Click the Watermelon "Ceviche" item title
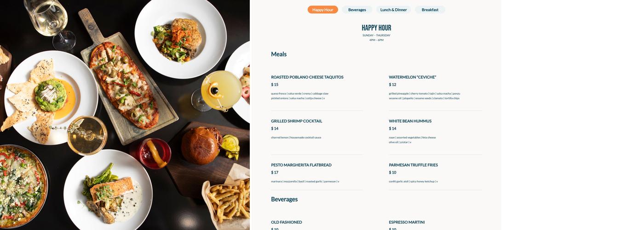The width and height of the screenshot is (644, 230). 412,77
